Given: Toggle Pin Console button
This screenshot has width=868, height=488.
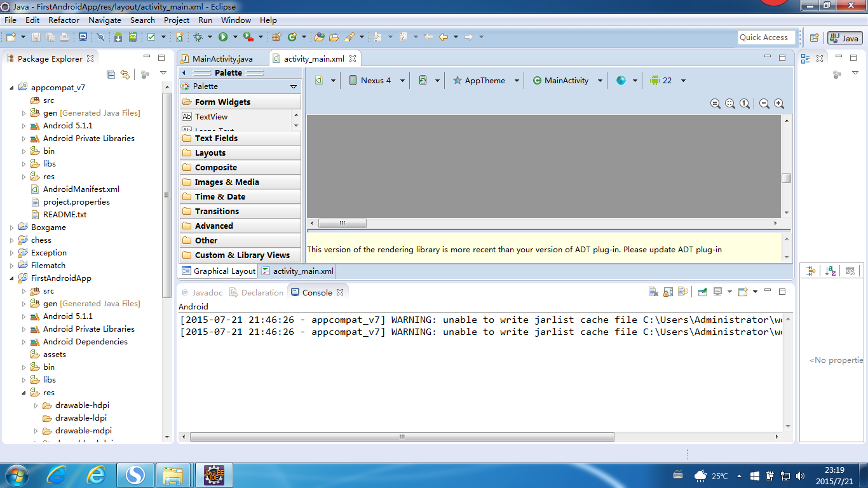Looking at the screenshot, I should pyautogui.click(x=702, y=292).
